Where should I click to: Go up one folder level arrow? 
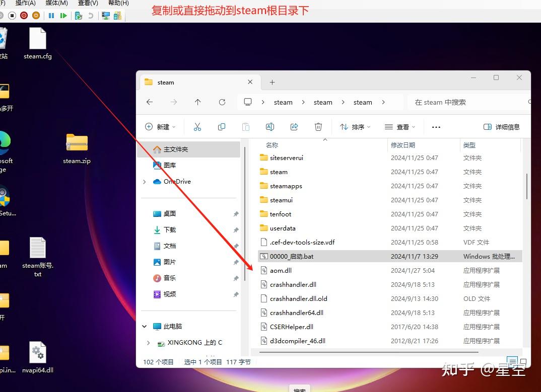coord(197,102)
